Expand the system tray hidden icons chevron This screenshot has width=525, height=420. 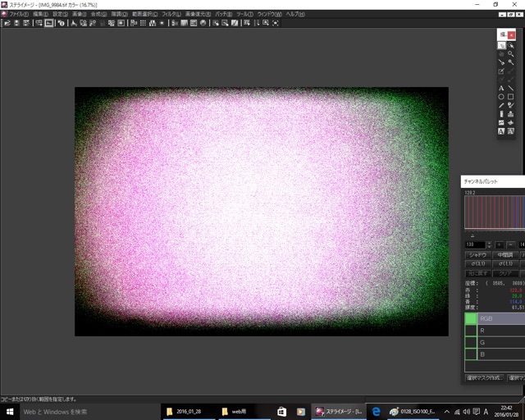pos(446,411)
